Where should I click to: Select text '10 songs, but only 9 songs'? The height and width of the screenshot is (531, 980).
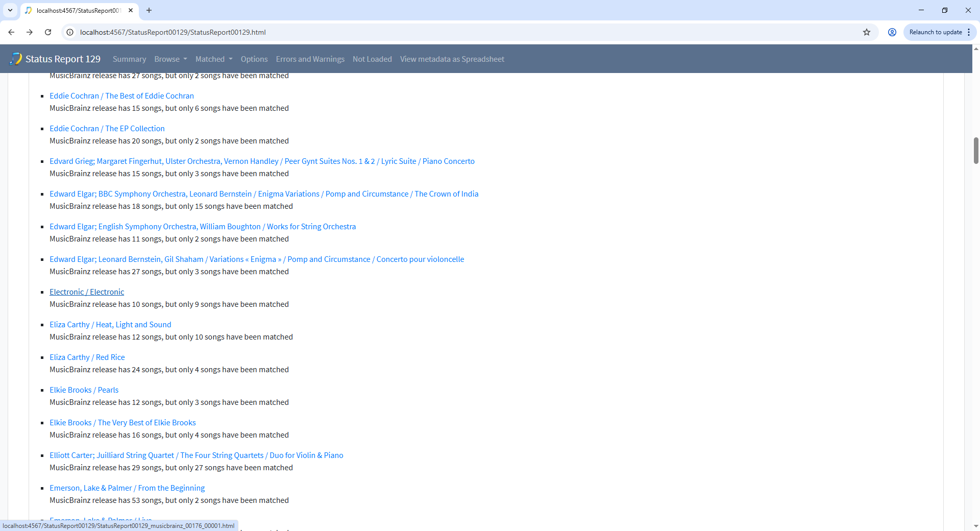point(176,304)
